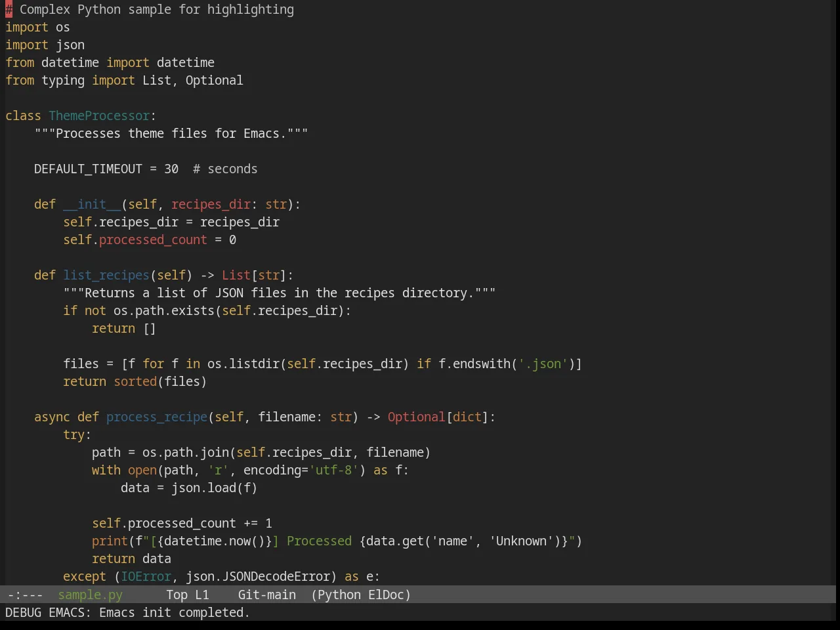
Task: Click 'recipes_dir: str' parameter in __init__
Action: click(x=229, y=204)
